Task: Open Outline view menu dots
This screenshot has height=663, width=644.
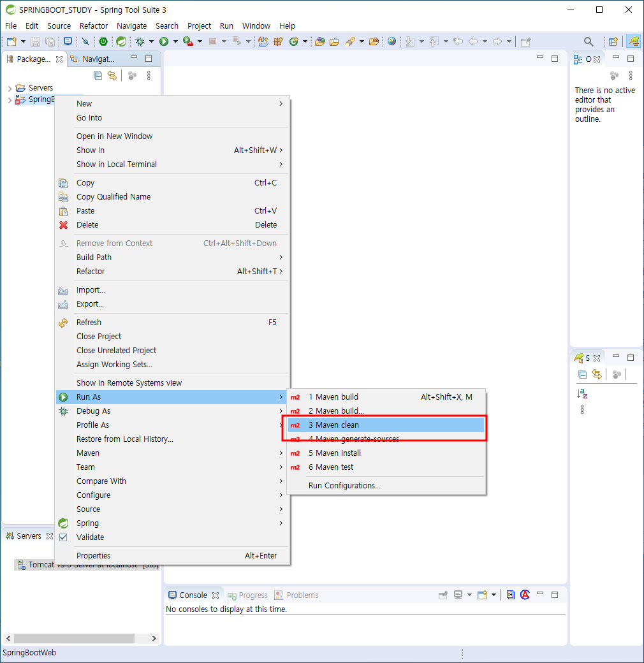Action: point(631,76)
